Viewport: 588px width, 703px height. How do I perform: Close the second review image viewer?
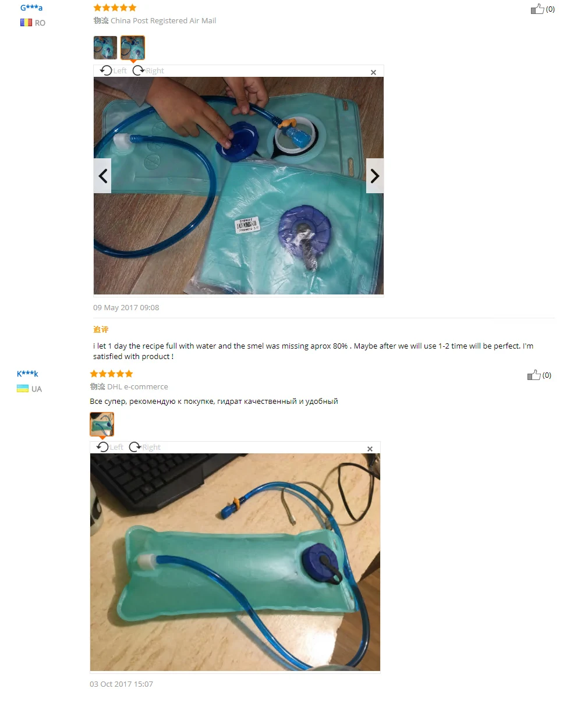[x=370, y=449]
